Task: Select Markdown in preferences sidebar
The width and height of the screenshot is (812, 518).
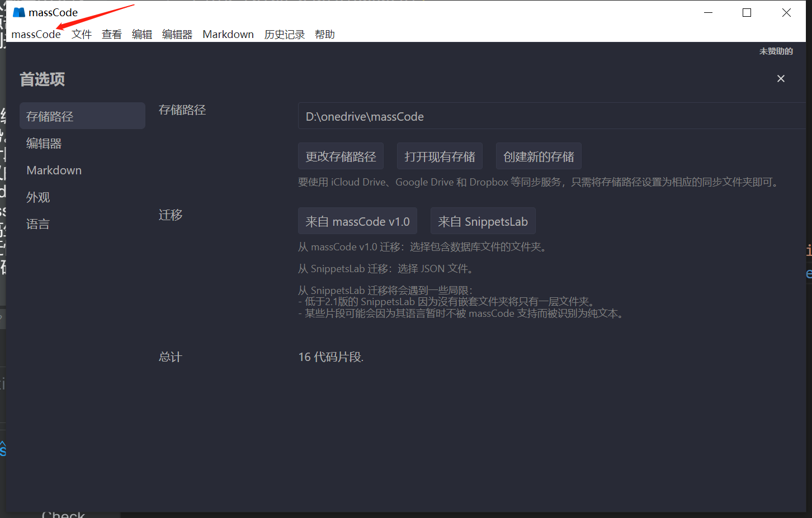Action: 82,170
